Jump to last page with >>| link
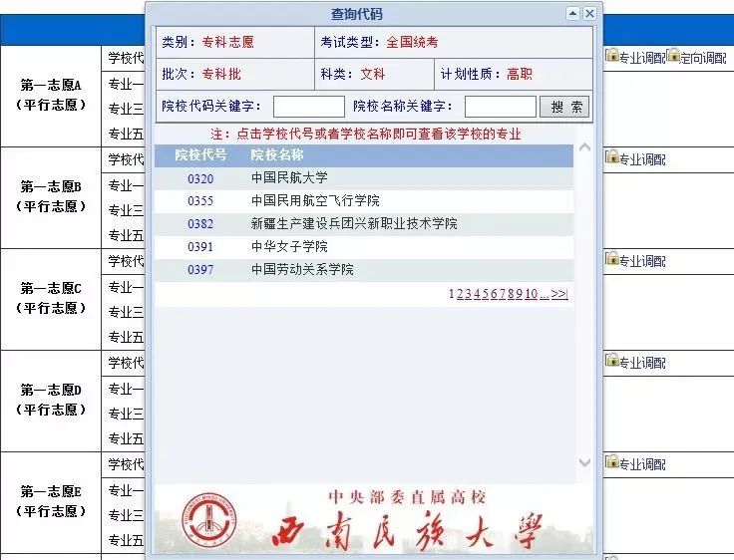 [x=559, y=294]
